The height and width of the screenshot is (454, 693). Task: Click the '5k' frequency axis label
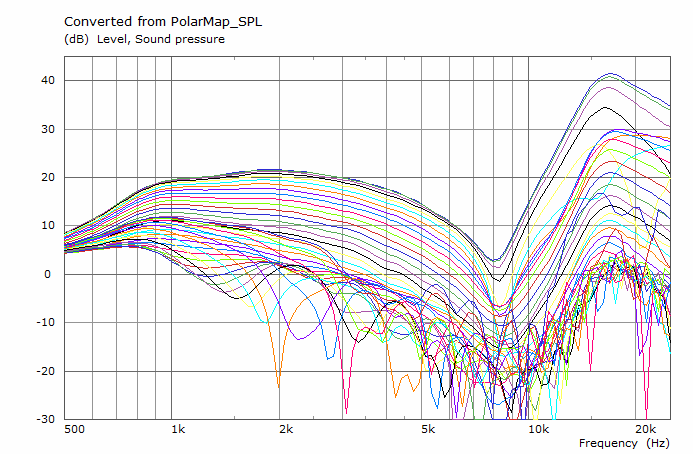click(428, 429)
